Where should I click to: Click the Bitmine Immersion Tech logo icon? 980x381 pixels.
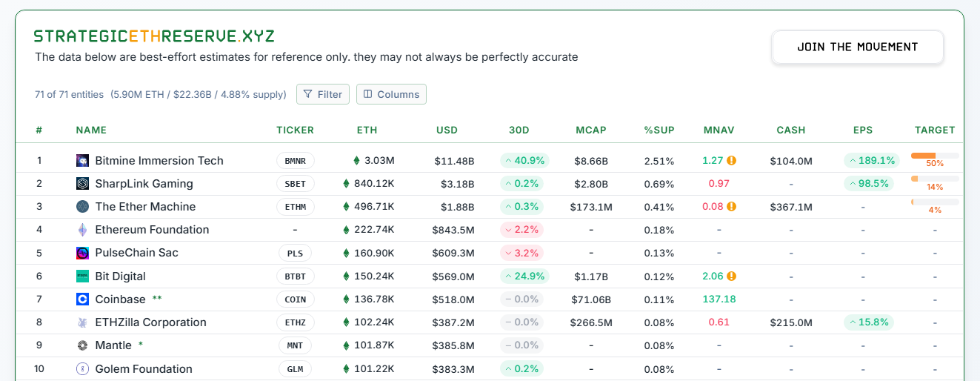coord(82,161)
